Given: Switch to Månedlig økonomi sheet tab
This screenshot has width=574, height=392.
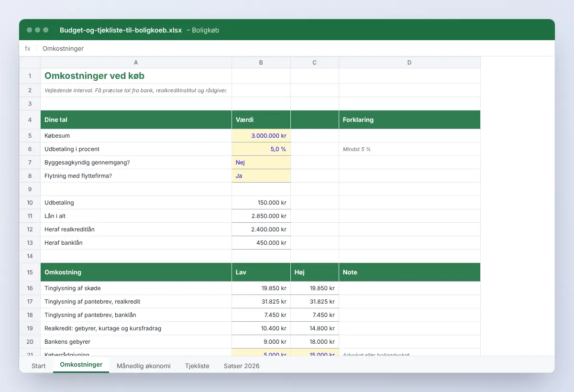Looking at the screenshot, I should pos(143,366).
